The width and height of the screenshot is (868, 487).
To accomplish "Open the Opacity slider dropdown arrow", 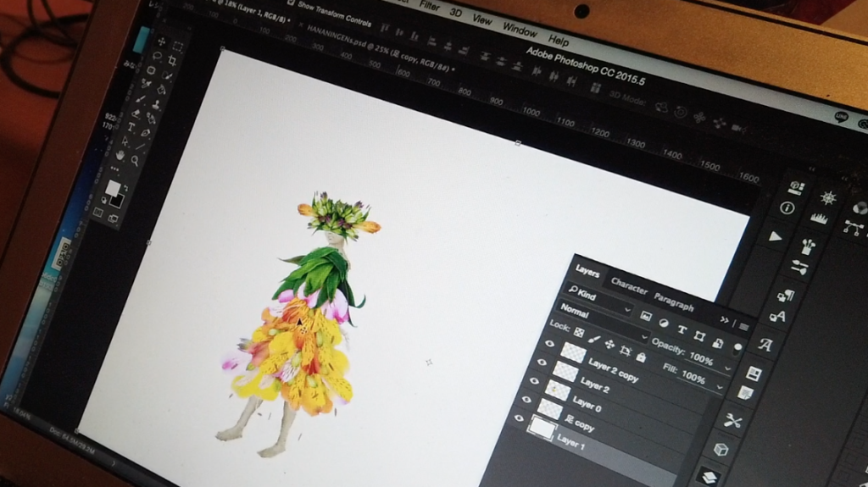I will coord(727,368).
